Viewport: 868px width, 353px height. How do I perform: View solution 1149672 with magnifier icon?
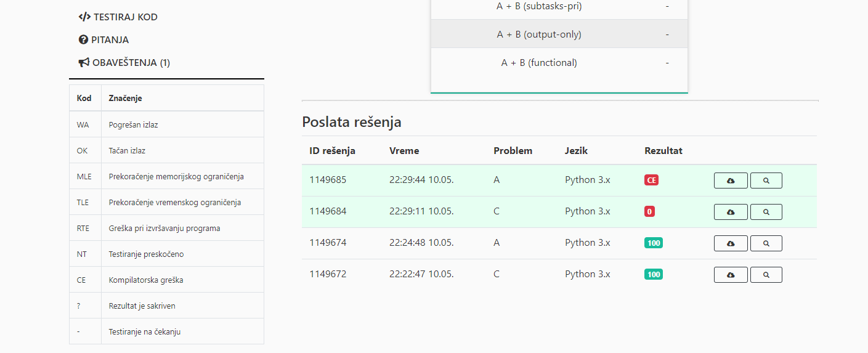click(766, 275)
